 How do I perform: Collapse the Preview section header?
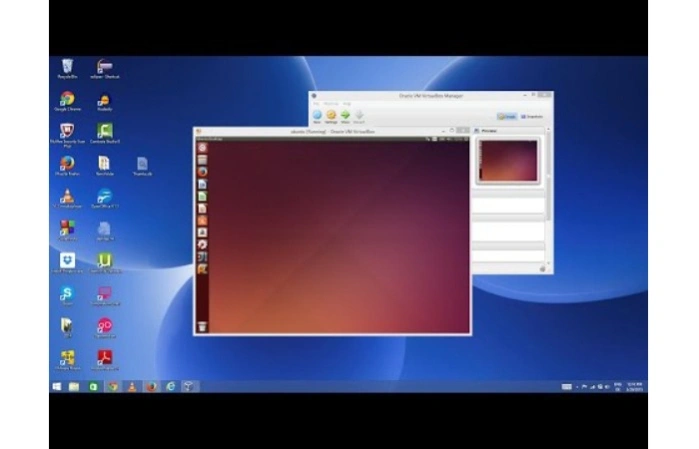508,131
